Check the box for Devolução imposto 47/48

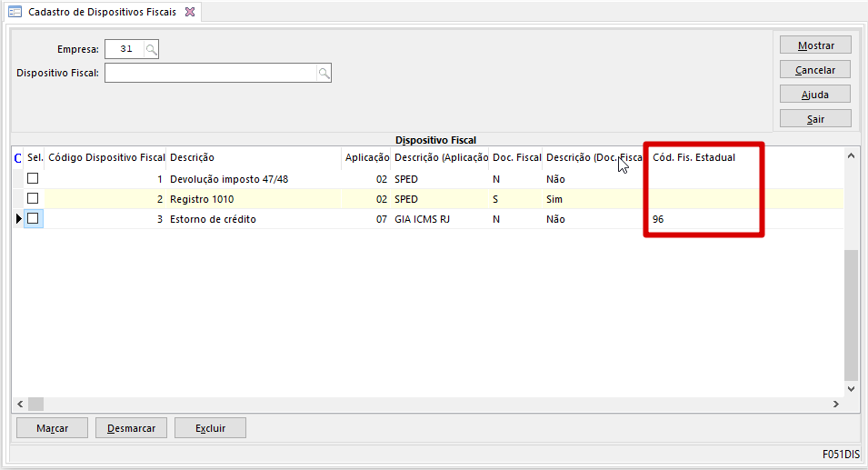coord(33,179)
